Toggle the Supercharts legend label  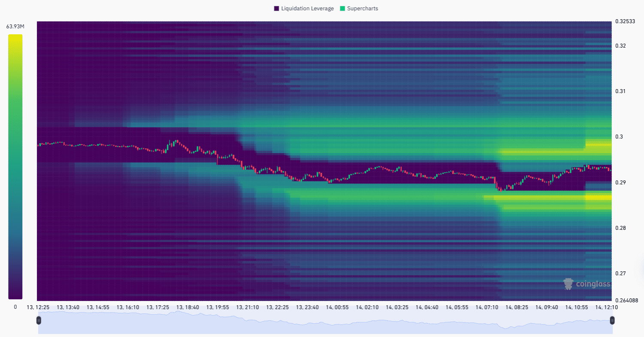tap(363, 9)
